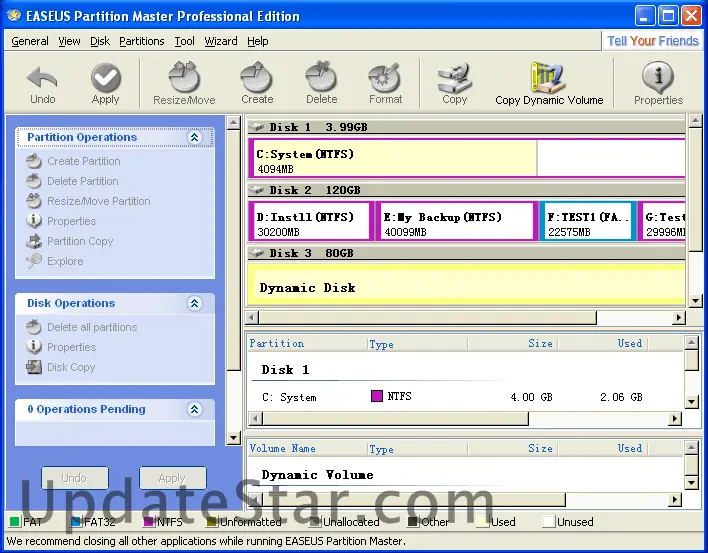
Task: Open the Partitions menu
Action: tap(141, 41)
